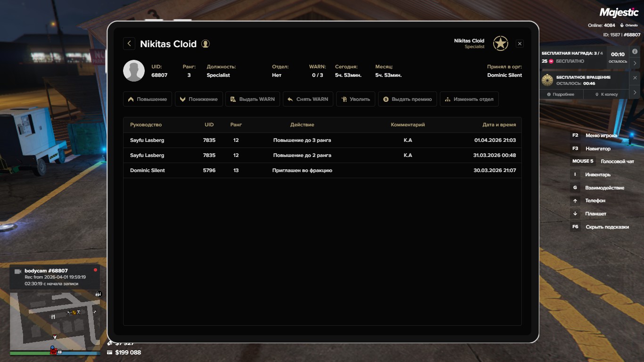Click К колесу to navigate to wheel
This screenshot has width=644, height=362.
click(x=606, y=94)
